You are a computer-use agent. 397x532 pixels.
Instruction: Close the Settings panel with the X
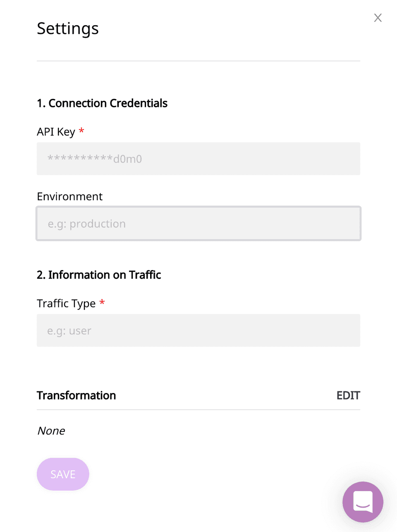tap(378, 18)
